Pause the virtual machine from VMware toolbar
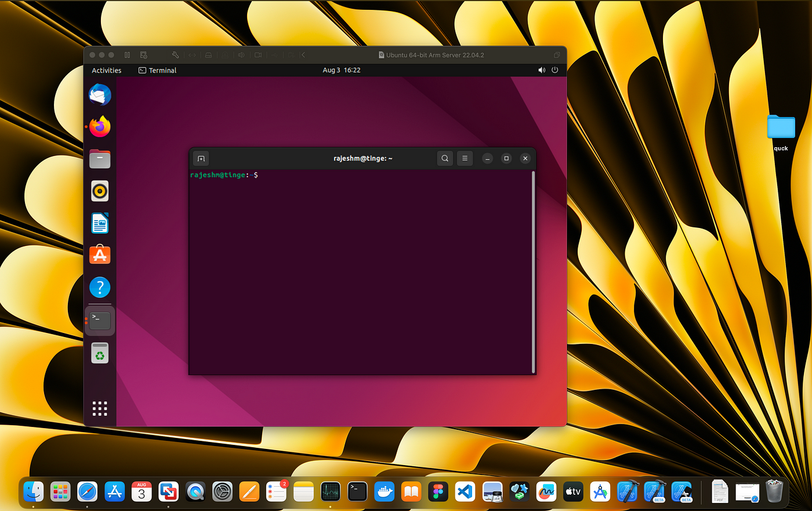The width and height of the screenshot is (812, 511). click(x=127, y=55)
